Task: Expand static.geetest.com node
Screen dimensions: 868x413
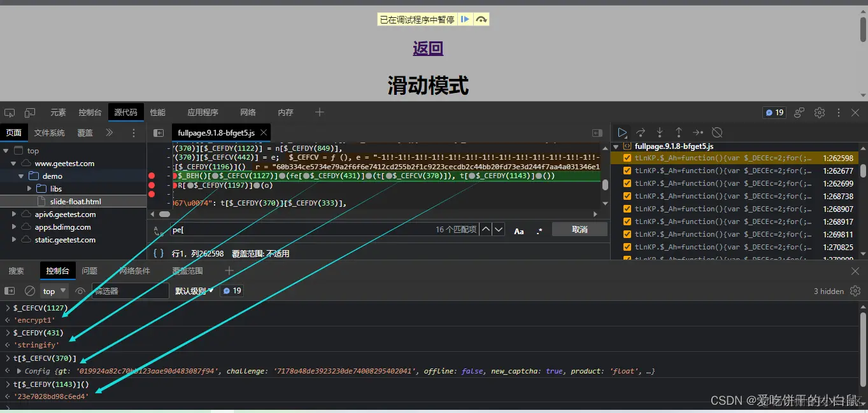Action: tap(14, 240)
